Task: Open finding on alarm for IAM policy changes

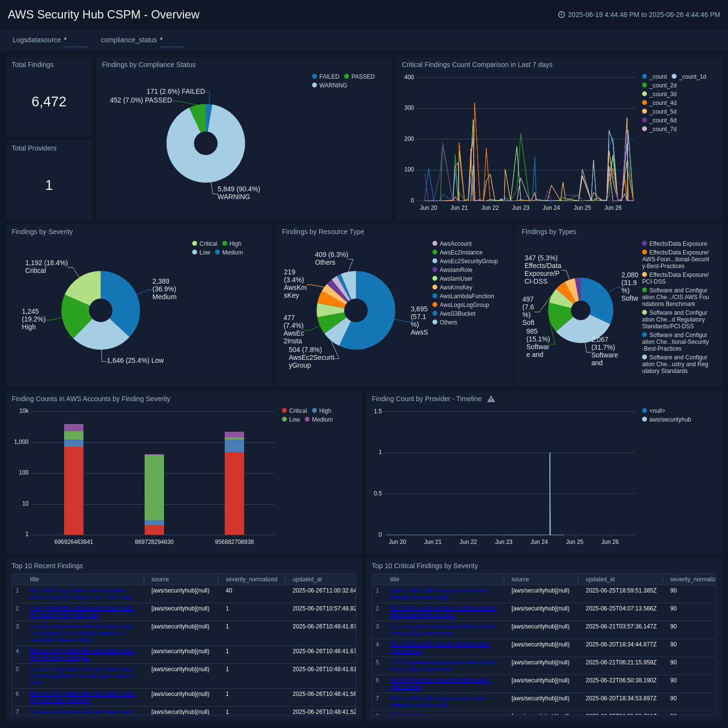Action: [x=82, y=655]
